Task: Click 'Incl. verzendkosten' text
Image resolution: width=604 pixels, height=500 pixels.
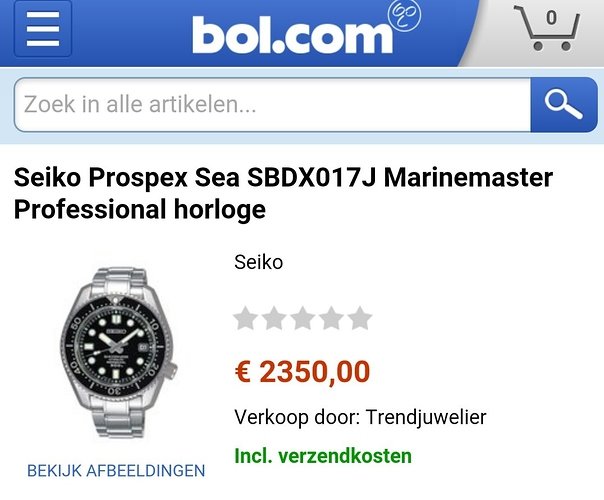Action: [323, 456]
